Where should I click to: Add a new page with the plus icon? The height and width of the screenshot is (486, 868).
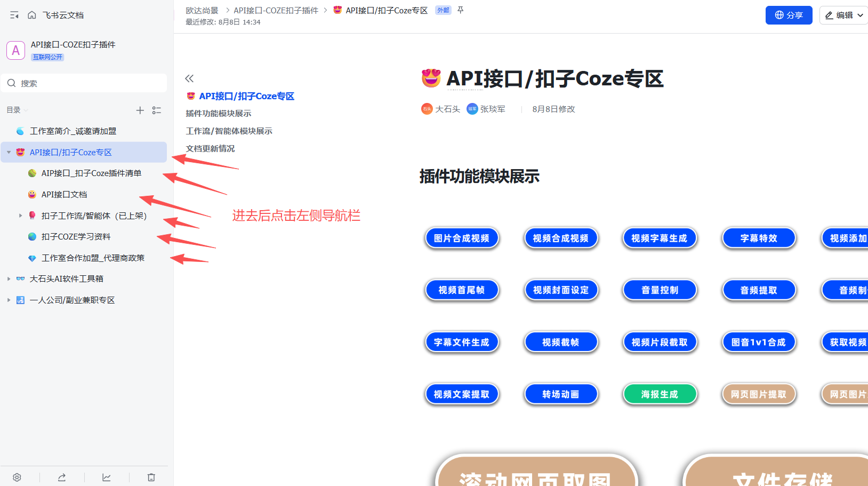click(x=140, y=110)
